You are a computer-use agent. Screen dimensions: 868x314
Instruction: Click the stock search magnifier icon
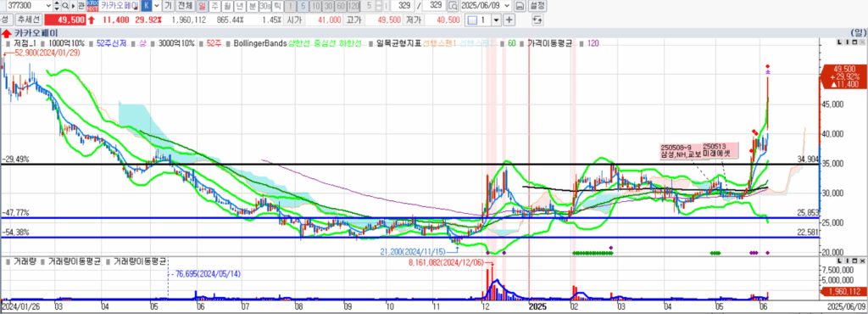[65, 6]
